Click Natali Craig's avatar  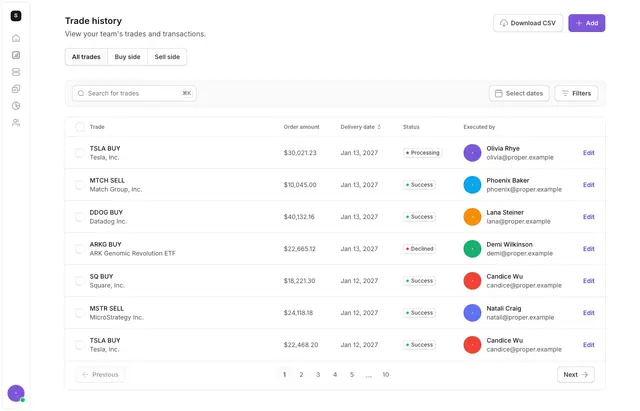(x=472, y=313)
